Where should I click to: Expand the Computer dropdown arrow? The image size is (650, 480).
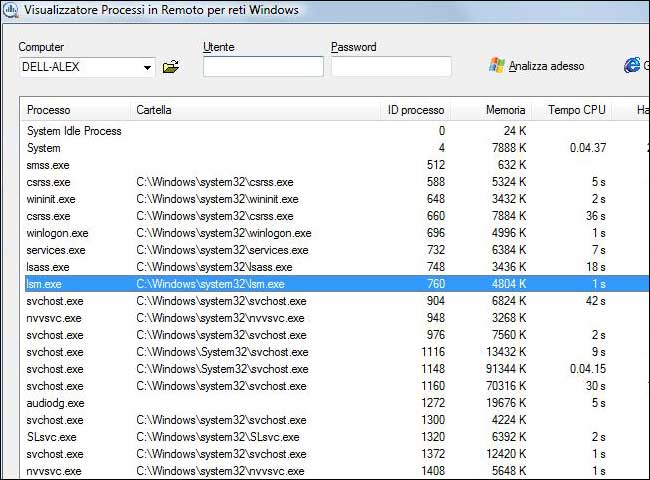click(148, 68)
